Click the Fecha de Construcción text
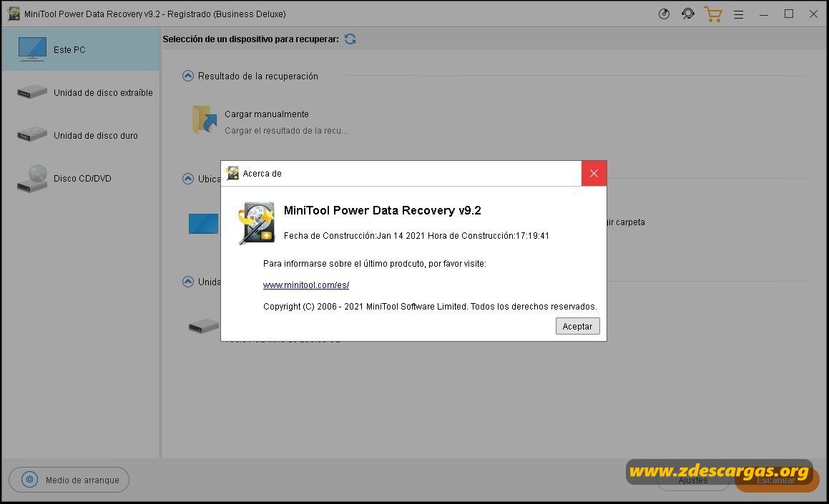Image resolution: width=829 pixels, height=504 pixels. (416, 236)
